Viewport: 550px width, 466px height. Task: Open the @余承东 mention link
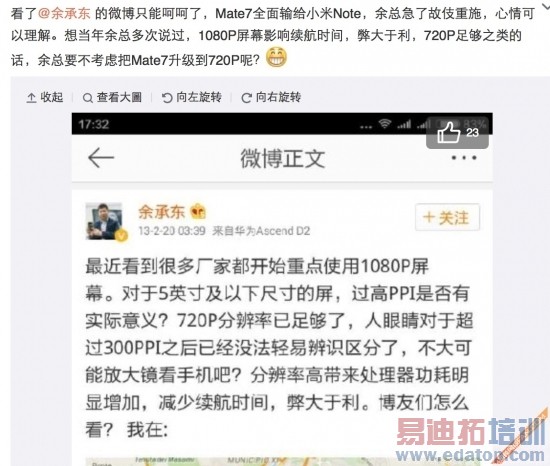(x=64, y=13)
